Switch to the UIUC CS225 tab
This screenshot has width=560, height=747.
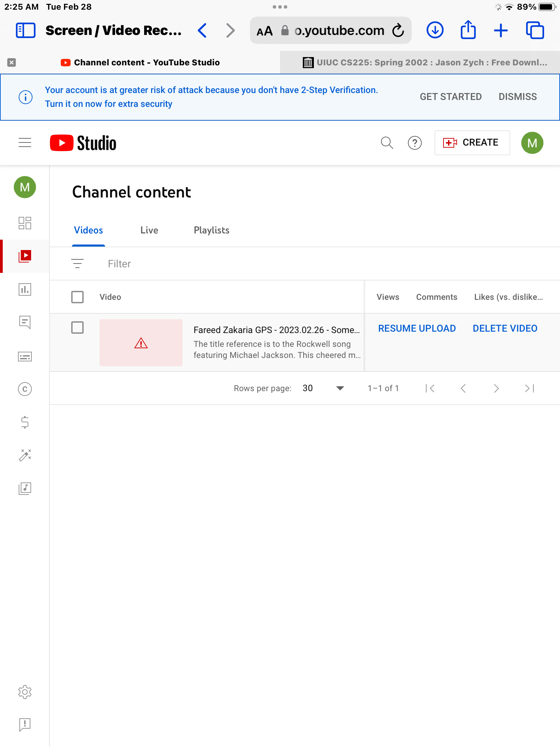pyautogui.click(x=420, y=62)
